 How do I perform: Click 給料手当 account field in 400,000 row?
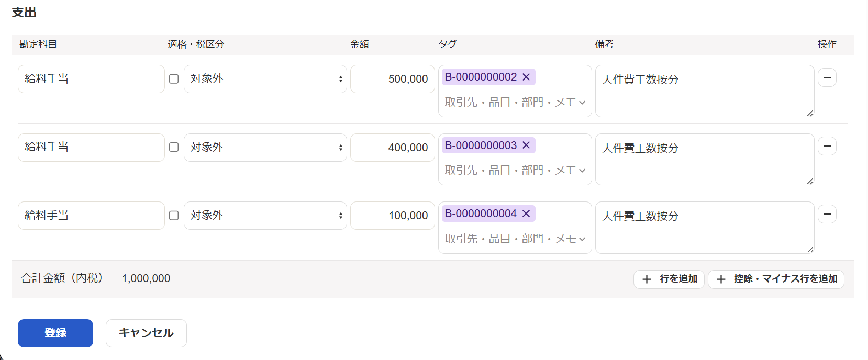[x=91, y=148]
